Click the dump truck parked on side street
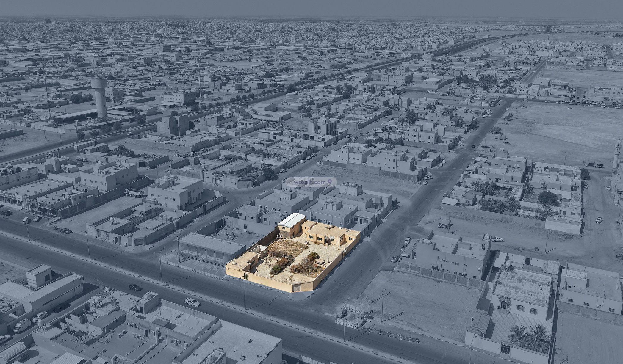The height and width of the screenshot is (364, 623). [x=134, y=192]
